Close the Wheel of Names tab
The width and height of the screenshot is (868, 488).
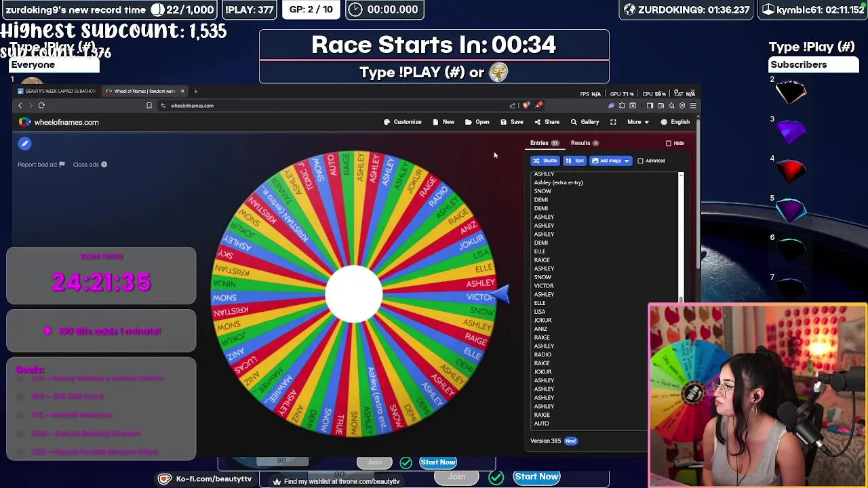click(x=182, y=91)
